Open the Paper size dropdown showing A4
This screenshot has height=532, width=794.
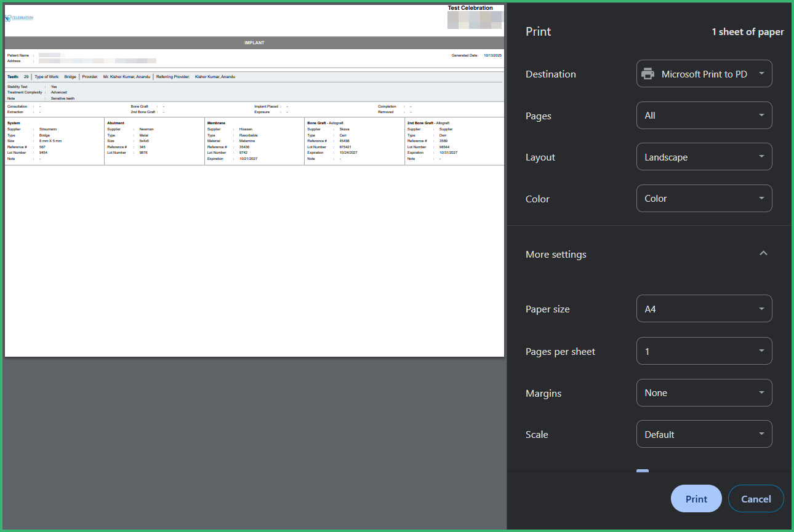tap(704, 309)
